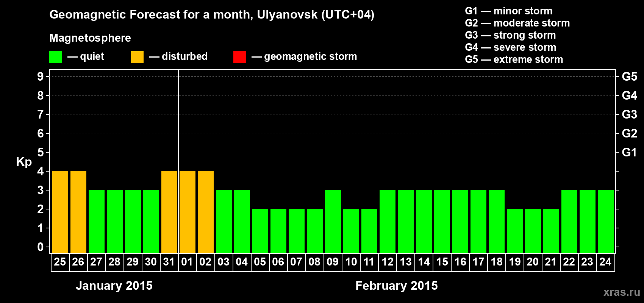
Task: Click the February 01 orange bar
Action: [x=188, y=212]
